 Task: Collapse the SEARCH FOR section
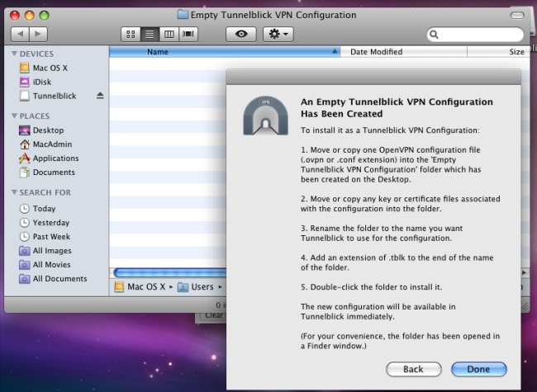coord(14,192)
